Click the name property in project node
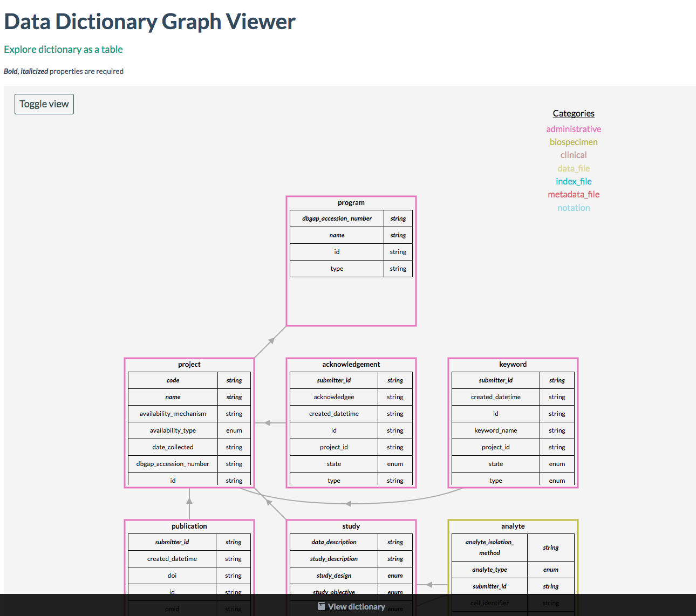This screenshot has width=696, height=616. pos(173,397)
